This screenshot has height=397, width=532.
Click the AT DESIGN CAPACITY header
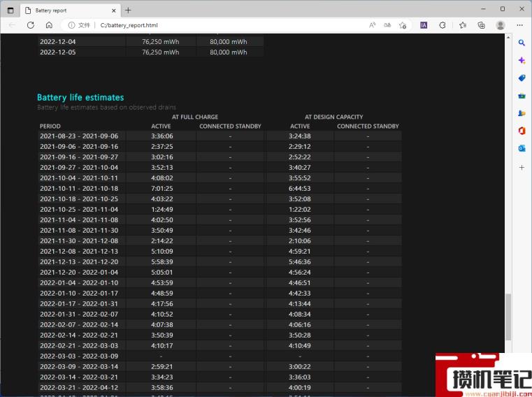coord(334,117)
